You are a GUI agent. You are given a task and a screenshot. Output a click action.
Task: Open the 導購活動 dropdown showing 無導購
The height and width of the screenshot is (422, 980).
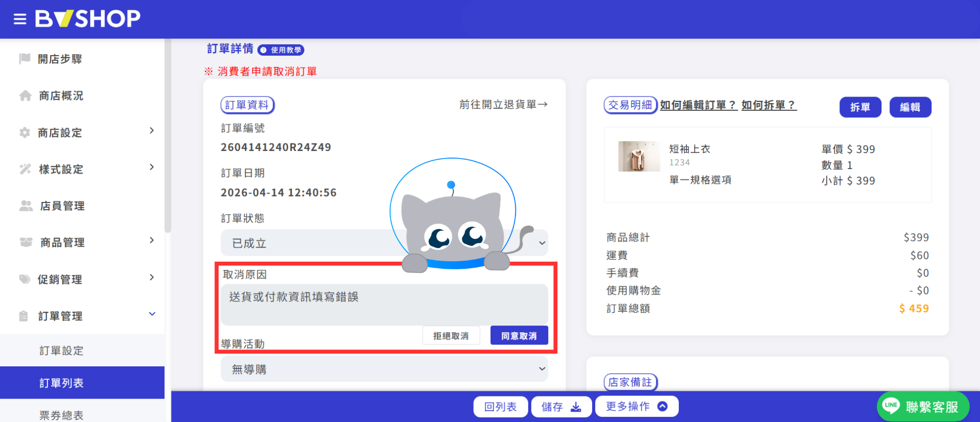[x=384, y=369]
